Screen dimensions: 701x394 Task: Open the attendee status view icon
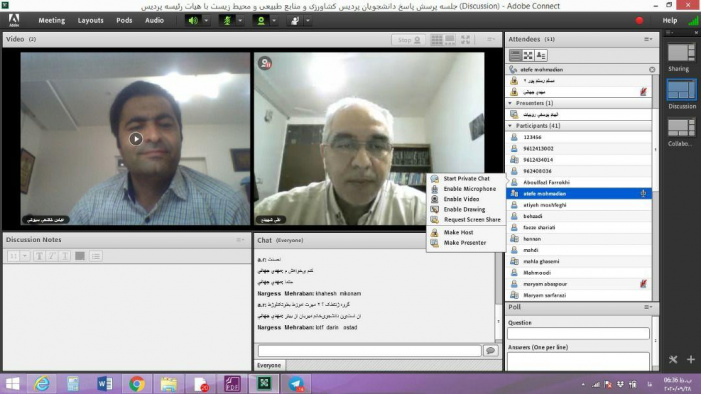coord(541,55)
